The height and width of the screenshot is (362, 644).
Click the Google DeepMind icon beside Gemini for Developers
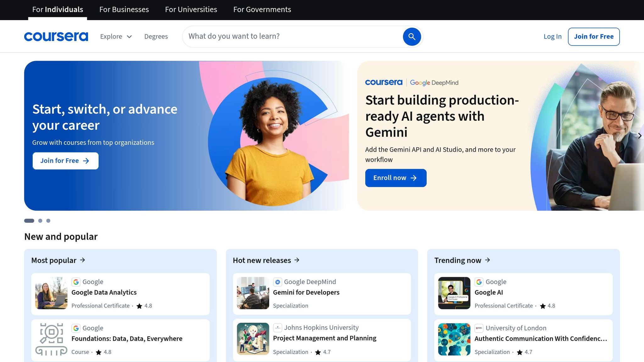[278, 282]
